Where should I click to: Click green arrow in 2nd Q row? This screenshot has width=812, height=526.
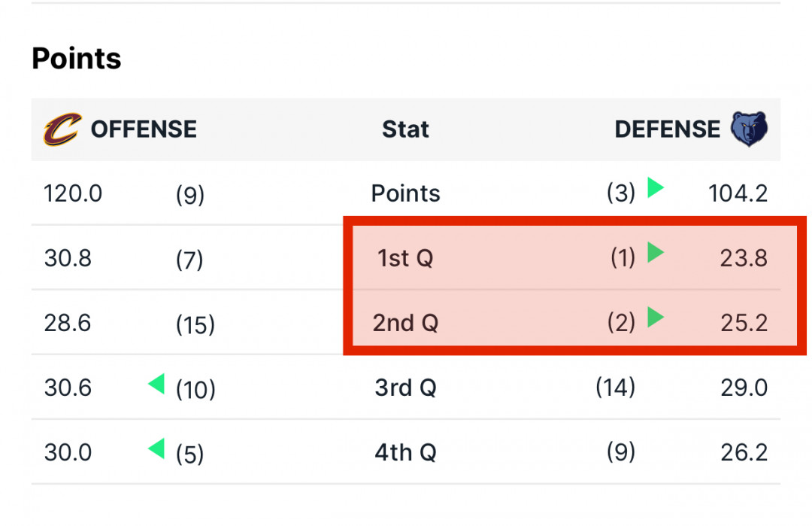[x=656, y=317]
